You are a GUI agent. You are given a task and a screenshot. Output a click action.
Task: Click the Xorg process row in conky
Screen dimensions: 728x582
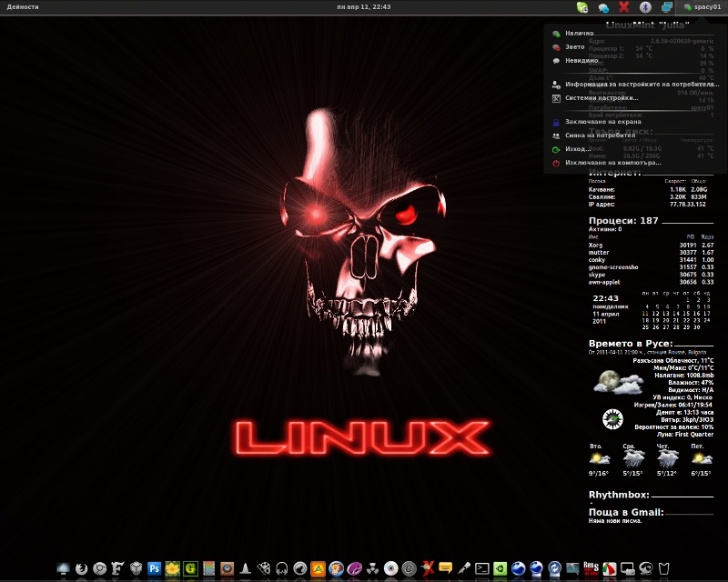coord(651,245)
